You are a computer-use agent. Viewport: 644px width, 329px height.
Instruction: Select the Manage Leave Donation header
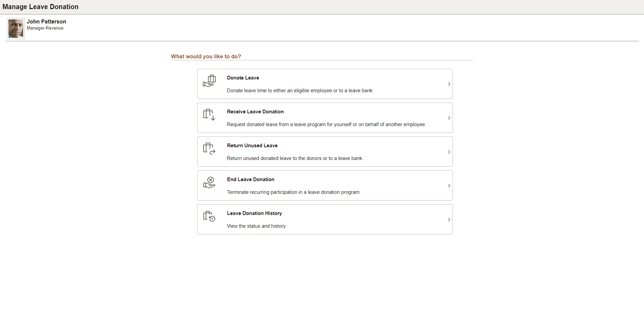pos(40,7)
